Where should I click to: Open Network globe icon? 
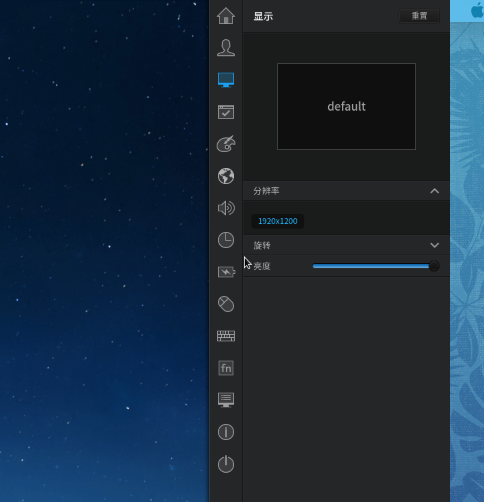pos(226,176)
